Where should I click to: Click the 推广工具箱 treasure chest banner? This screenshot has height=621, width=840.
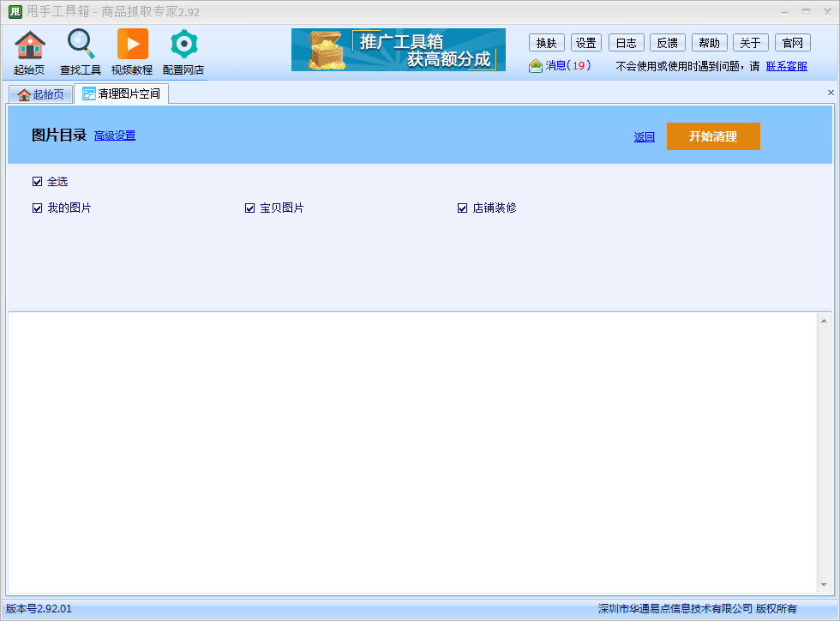[x=398, y=50]
